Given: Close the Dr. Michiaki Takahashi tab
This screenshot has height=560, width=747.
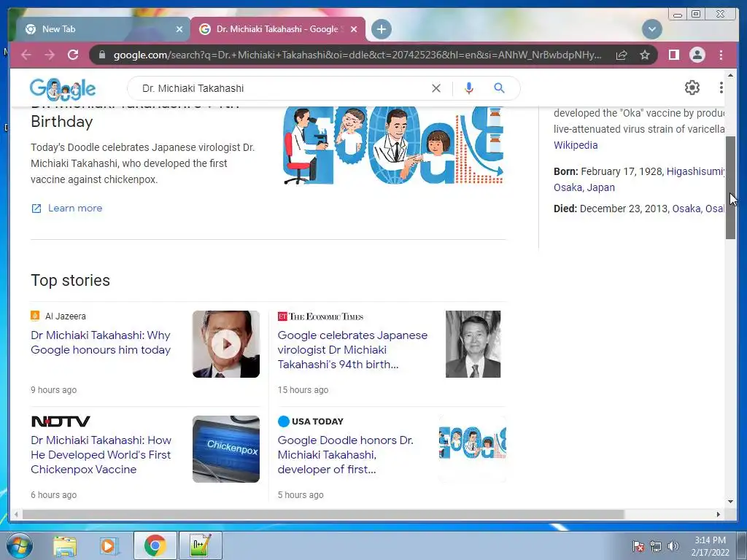Looking at the screenshot, I should click(354, 29).
